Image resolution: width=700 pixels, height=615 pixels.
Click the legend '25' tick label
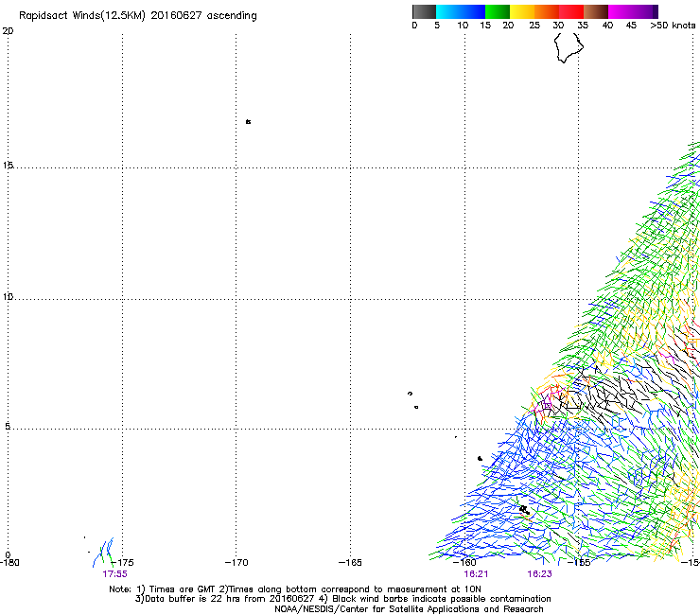(534, 26)
